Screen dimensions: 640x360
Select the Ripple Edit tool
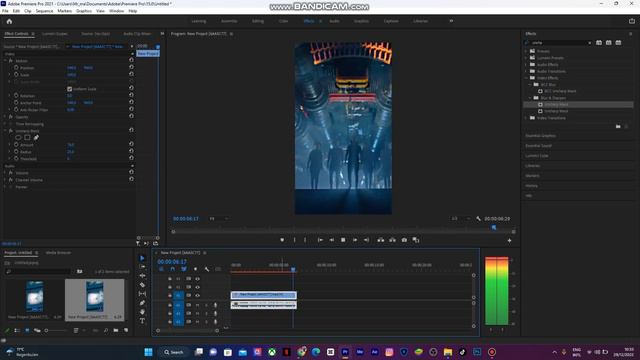click(142, 276)
